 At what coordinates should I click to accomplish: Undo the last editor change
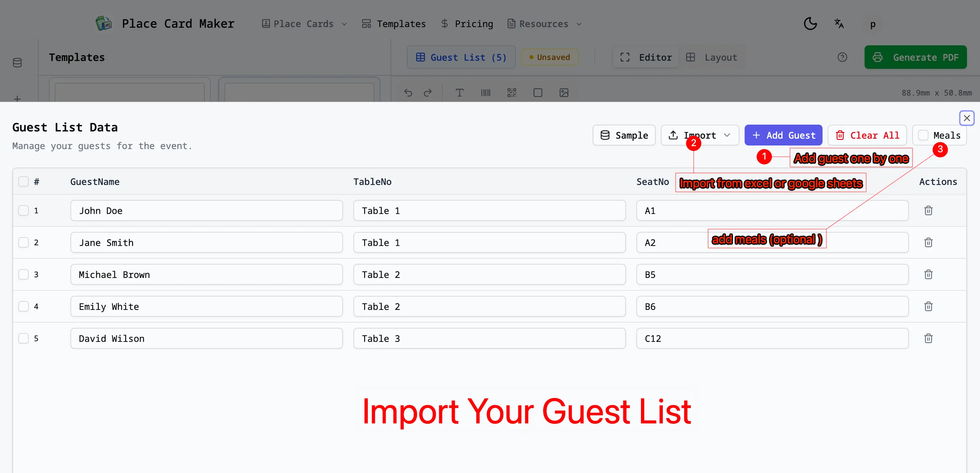[408, 92]
